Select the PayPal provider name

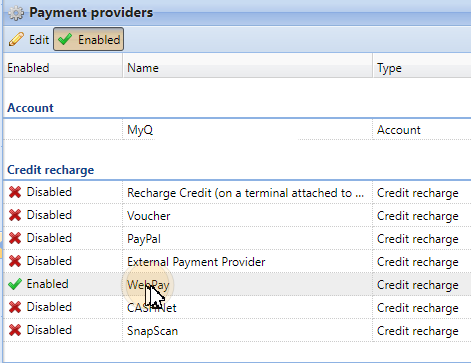coord(144,239)
